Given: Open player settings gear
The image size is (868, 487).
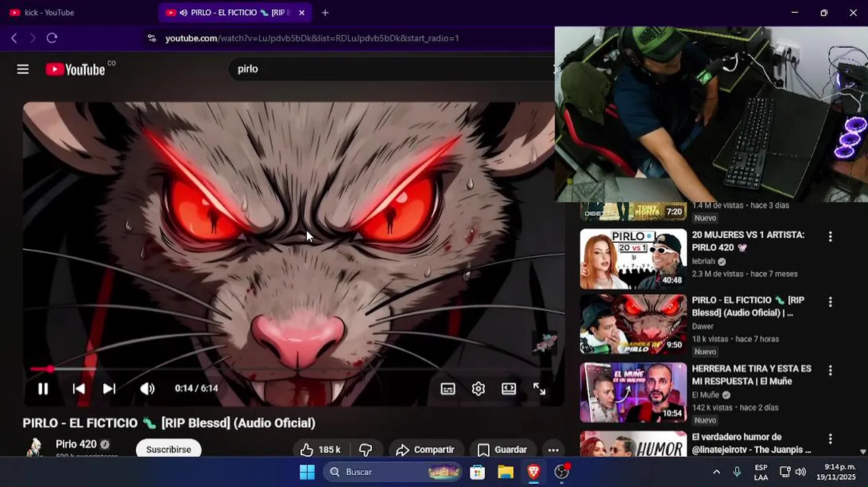Looking at the screenshot, I should pos(479,389).
